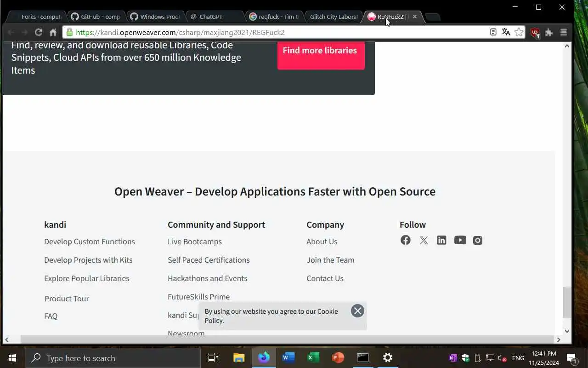Open Excel from the taskbar
Image resolution: width=588 pixels, height=368 pixels.
pyautogui.click(x=313, y=358)
